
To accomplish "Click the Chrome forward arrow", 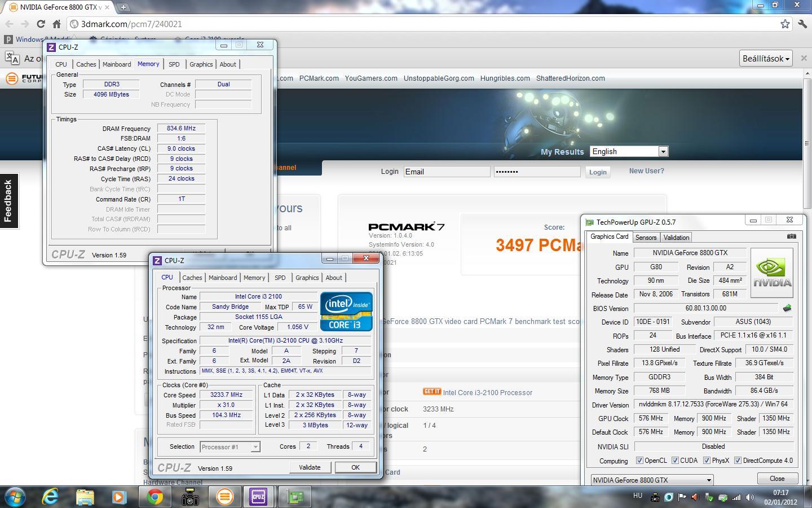I will pos(25,24).
